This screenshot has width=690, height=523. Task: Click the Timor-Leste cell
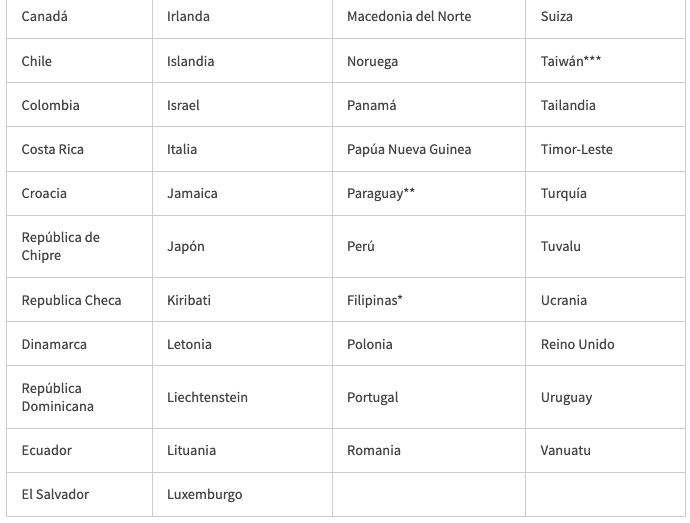click(577, 149)
